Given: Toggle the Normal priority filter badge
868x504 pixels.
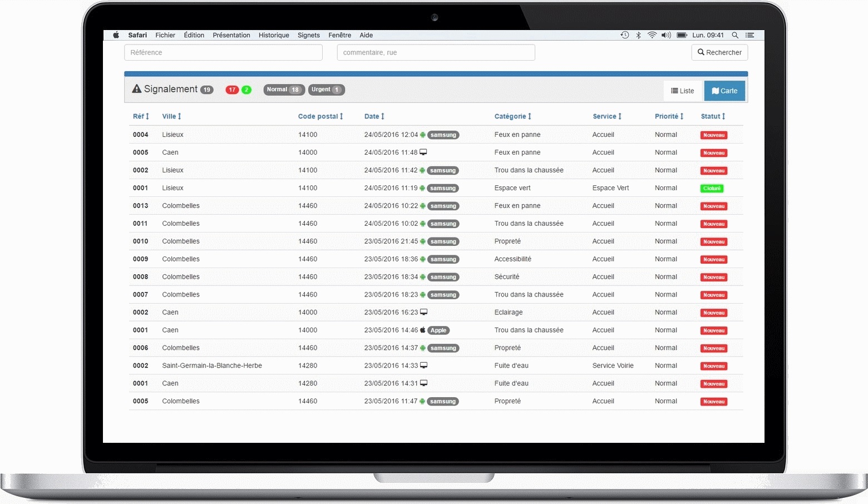Looking at the screenshot, I should [x=284, y=90].
